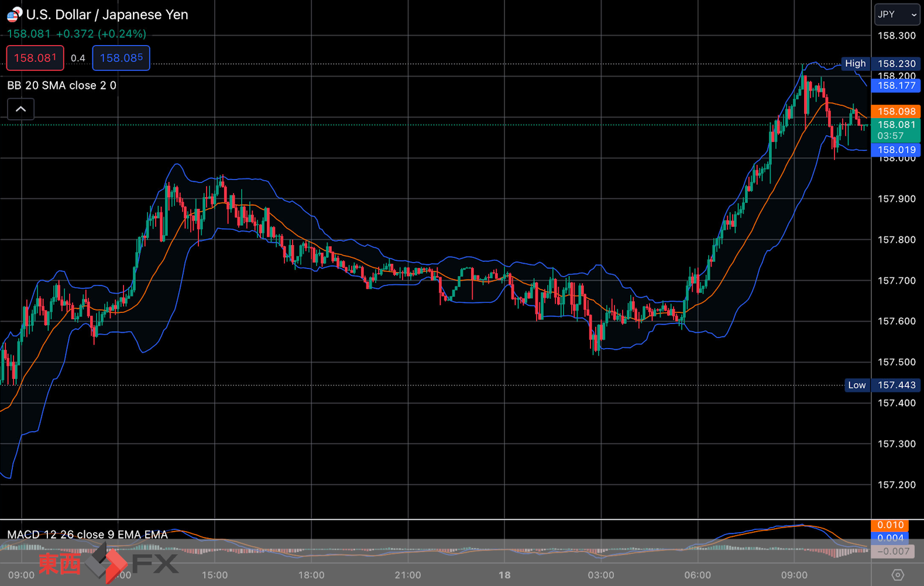Image resolution: width=924 pixels, height=586 pixels.
Task: Click the spread value 0.4 label
Action: pos(78,58)
